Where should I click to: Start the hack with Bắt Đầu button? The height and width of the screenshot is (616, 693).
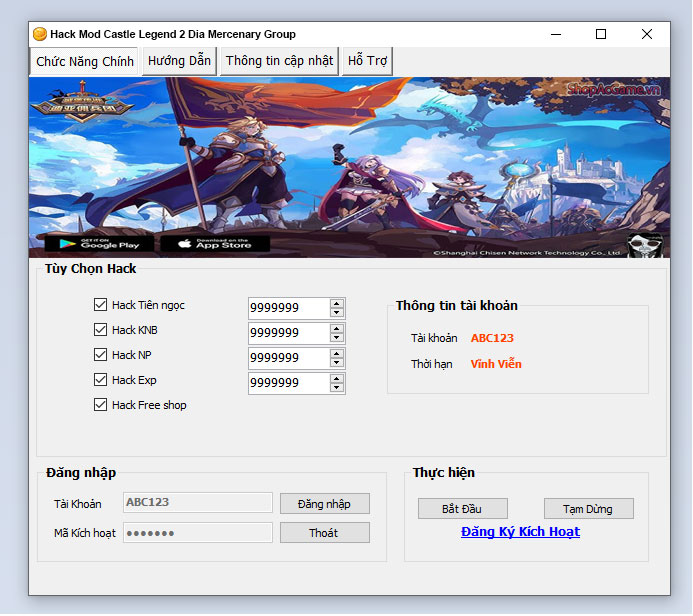point(462,509)
